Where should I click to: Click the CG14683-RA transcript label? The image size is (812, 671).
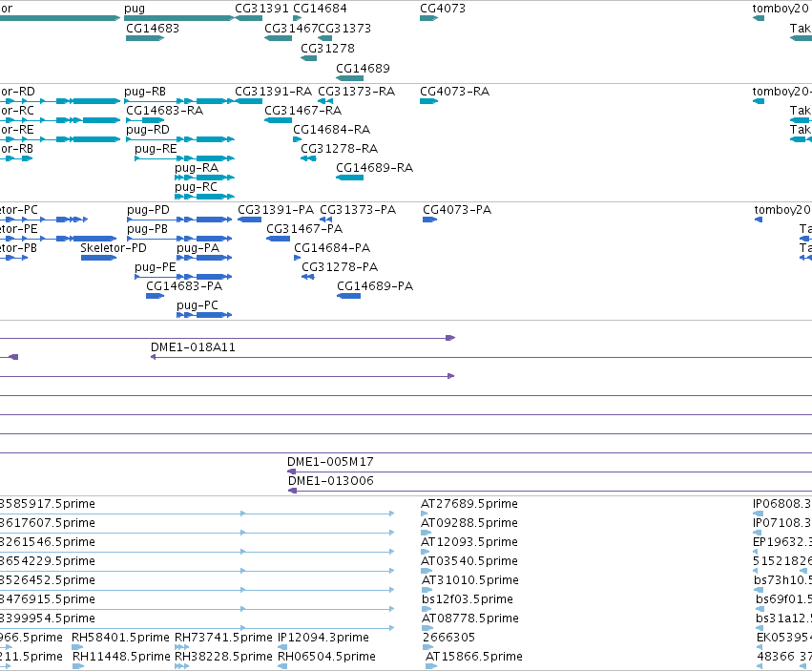pyautogui.click(x=165, y=111)
